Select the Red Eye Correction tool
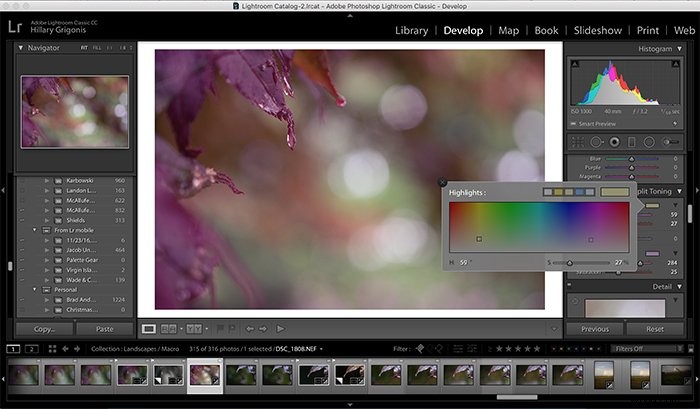Viewport: 700px width, 409px height. pos(615,142)
